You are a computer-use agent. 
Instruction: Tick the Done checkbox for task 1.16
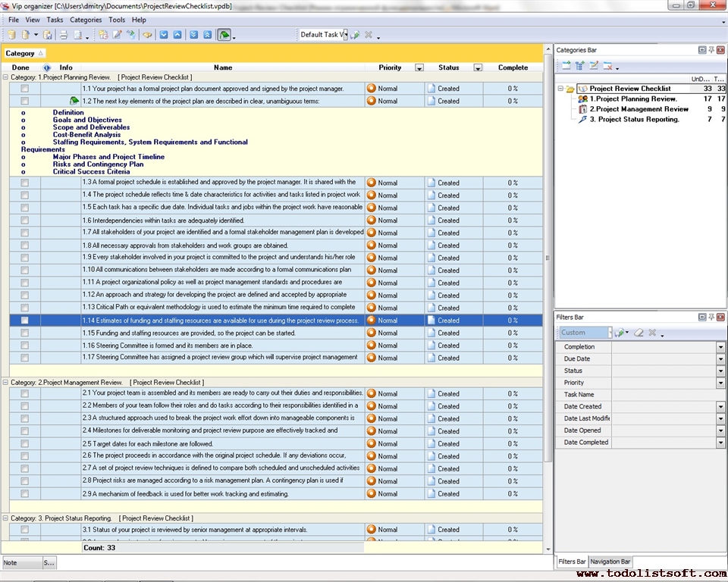(x=25, y=346)
